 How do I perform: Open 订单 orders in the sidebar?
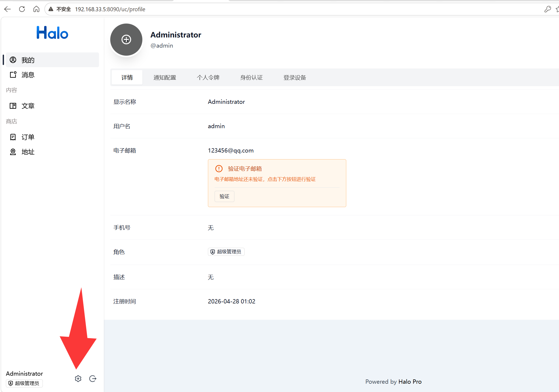[28, 137]
